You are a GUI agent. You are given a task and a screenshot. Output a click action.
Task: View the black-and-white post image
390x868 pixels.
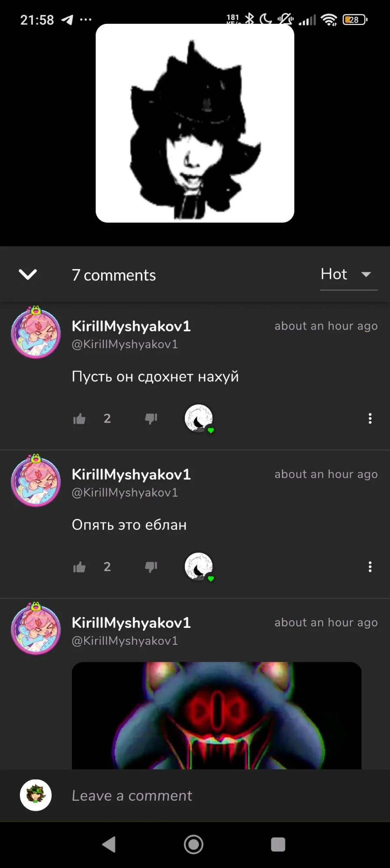[x=195, y=123]
